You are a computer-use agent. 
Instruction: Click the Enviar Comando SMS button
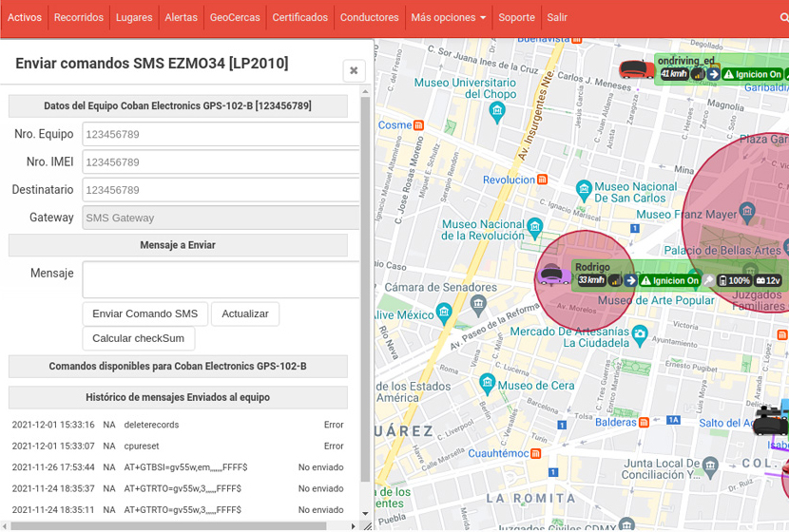(144, 313)
